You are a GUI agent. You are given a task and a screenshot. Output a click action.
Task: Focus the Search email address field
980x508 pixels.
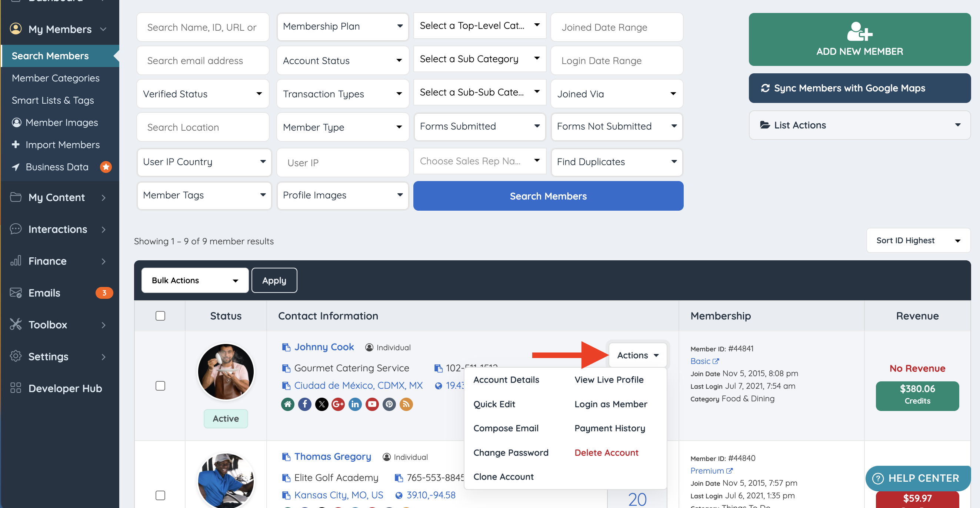(203, 61)
